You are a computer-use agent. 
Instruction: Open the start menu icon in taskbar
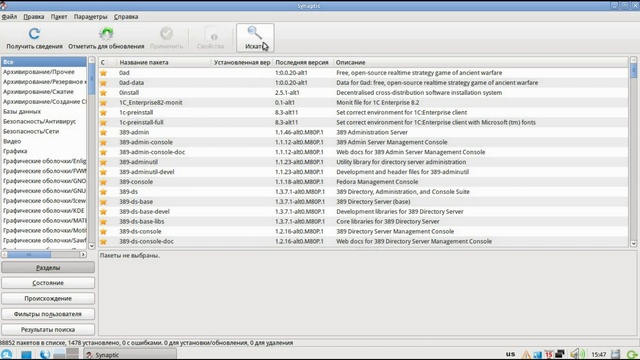click(7, 354)
